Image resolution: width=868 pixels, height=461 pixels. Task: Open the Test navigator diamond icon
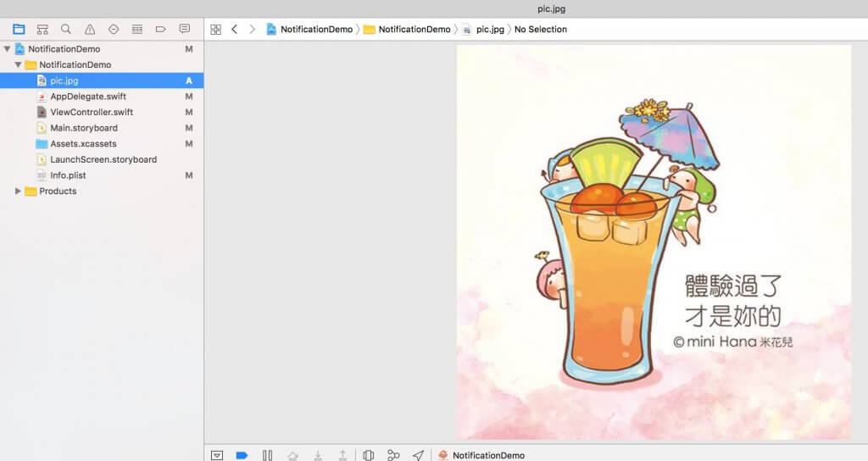tap(114, 30)
